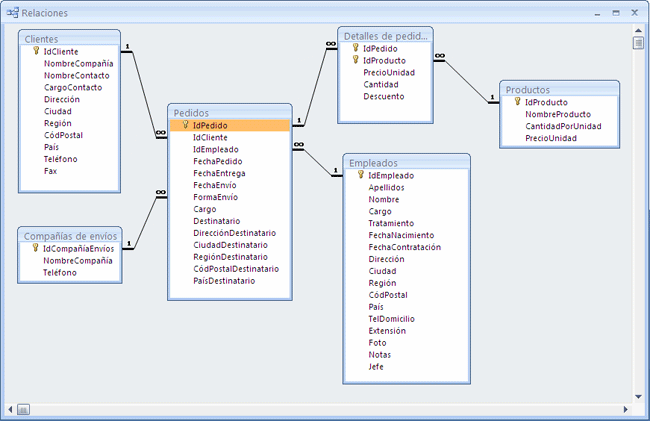Click the key icon of IdPedido in Detalles de pedidos

(357, 48)
